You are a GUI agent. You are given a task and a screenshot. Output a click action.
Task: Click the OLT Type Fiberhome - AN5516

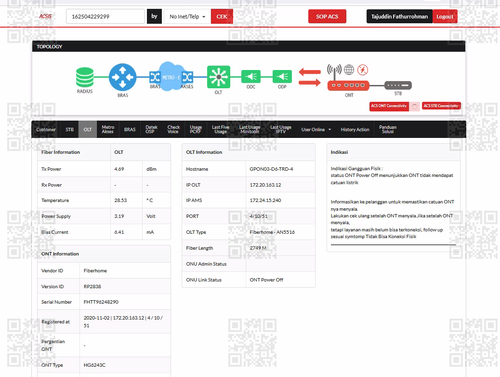[x=272, y=232]
